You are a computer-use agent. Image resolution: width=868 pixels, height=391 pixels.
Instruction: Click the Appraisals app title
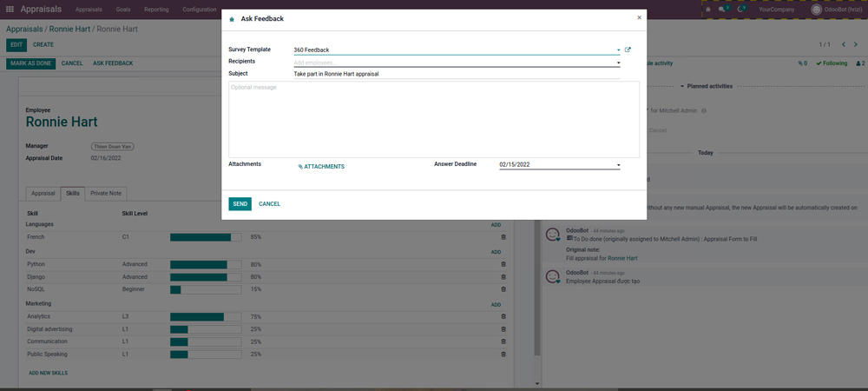pos(41,10)
